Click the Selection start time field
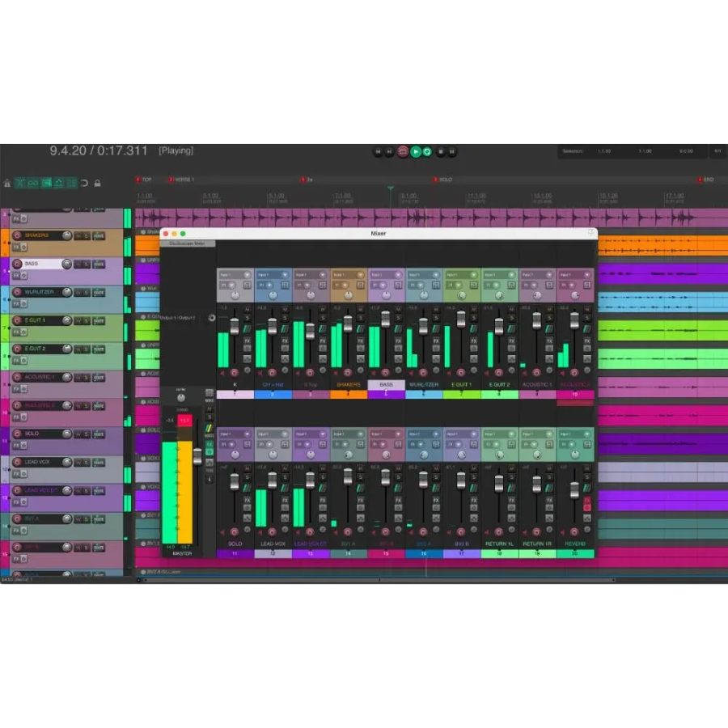Screen dimensions: 728x728 pyautogui.click(x=604, y=151)
